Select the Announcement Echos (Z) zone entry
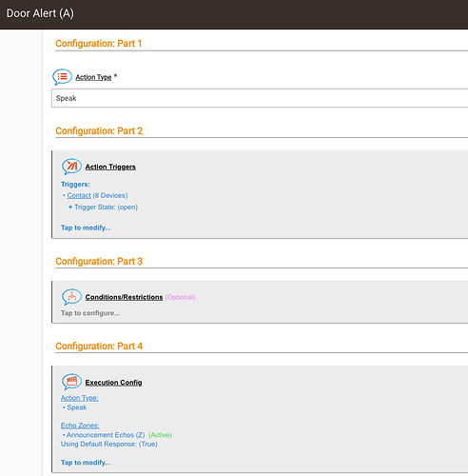 (x=106, y=435)
